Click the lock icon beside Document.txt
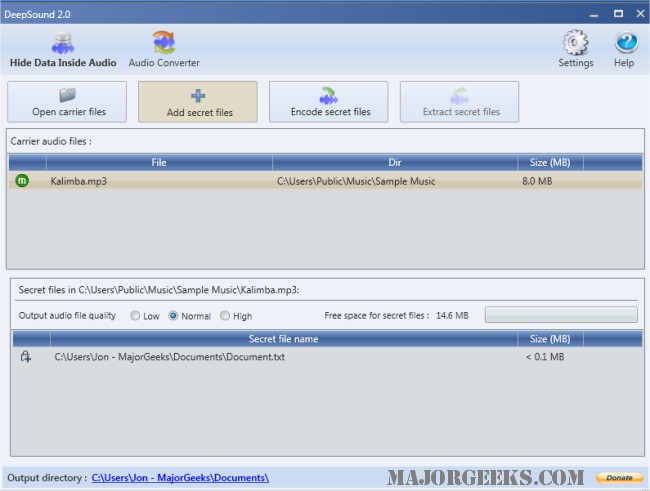 (26, 356)
